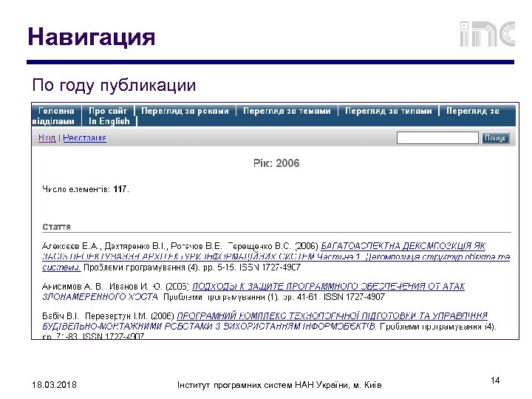The height and width of the screenshot is (399, 532).
Task: Click the Пошук search button
Action: click(495, 137)
